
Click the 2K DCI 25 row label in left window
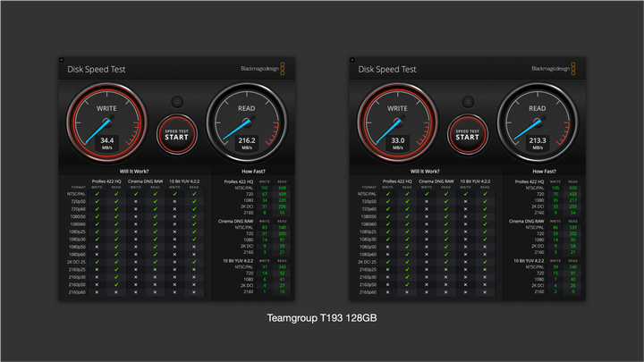click(76, 262)
